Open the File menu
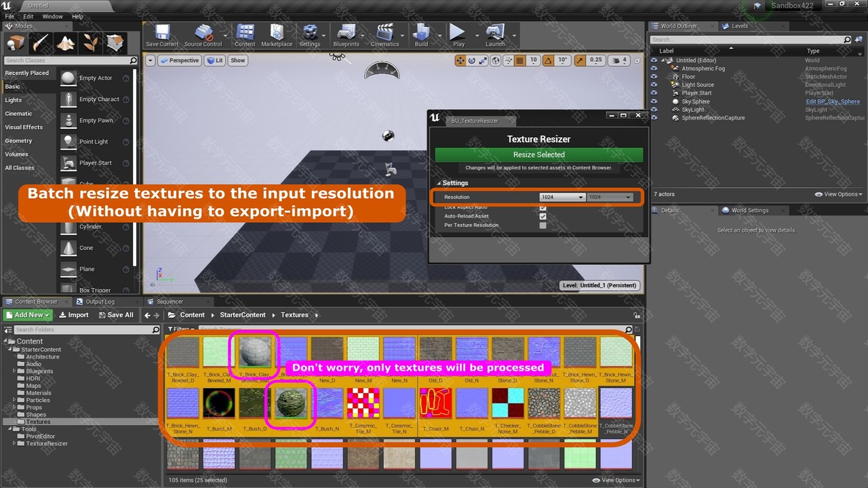This screenshot has width=868, height=488. coord(9,16)
